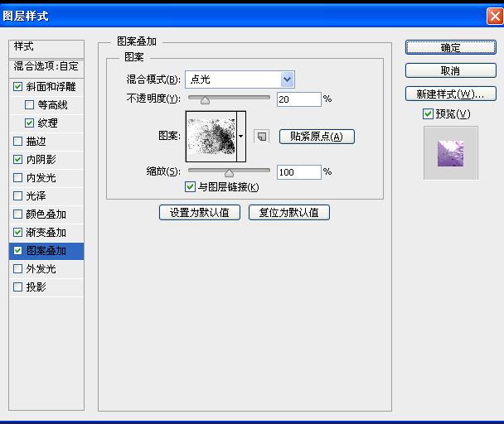This screenshot has height=424, width=504.
Task: Toggle the 渐变叠加 checkbox
Action: (18, 232)
